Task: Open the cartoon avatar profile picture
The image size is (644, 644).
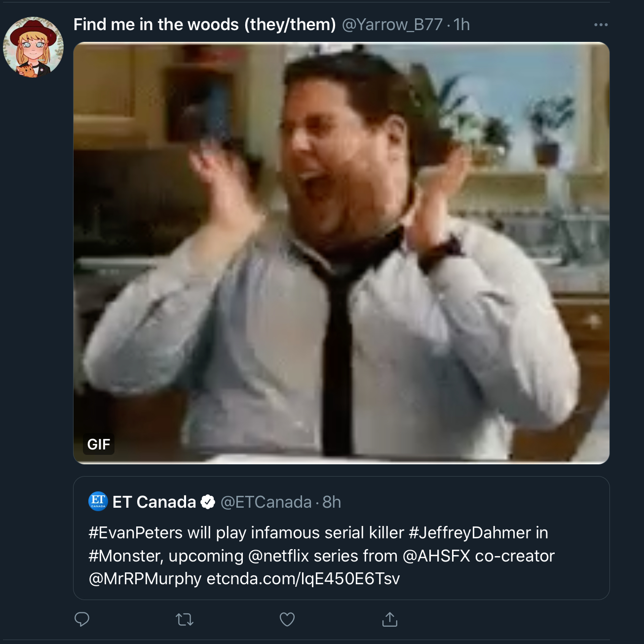Action: 34,47
